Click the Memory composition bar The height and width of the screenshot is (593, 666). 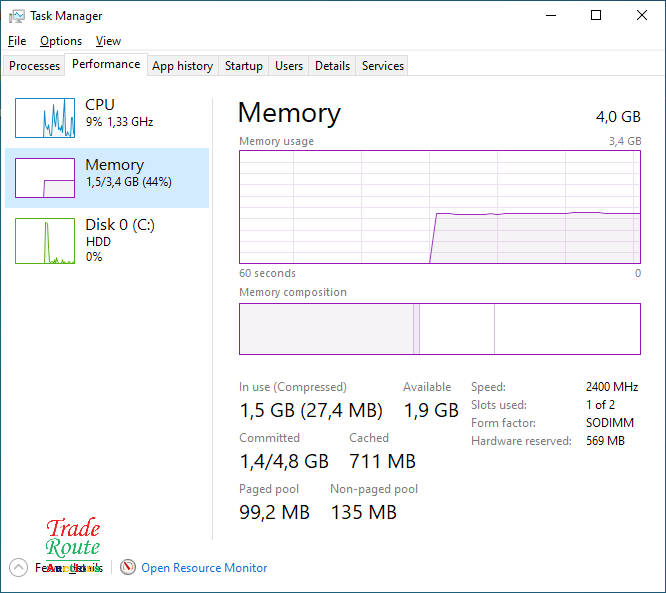[x=440, y=329]
